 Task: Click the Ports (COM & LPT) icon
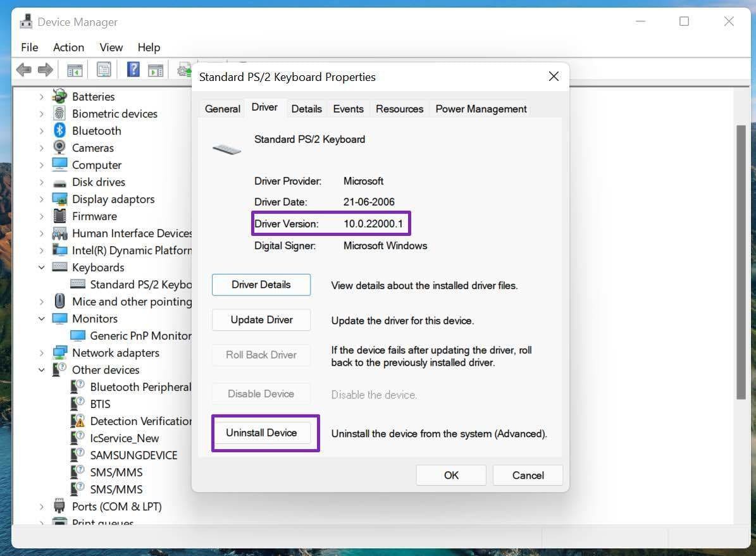[59, 506]
